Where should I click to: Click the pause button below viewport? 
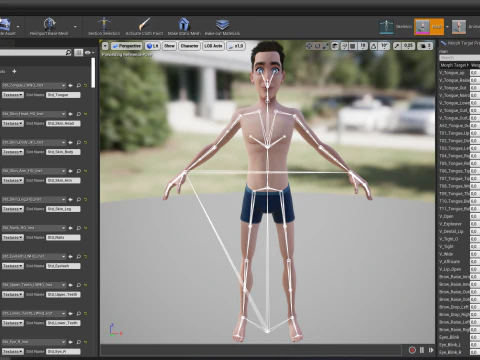422,350
